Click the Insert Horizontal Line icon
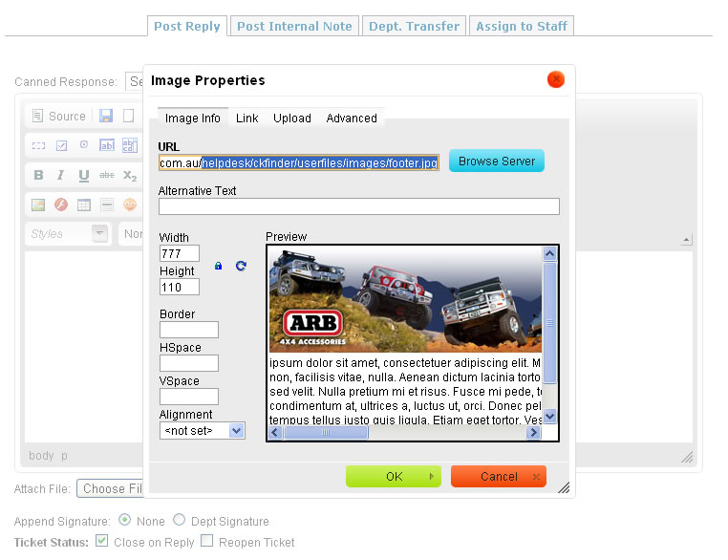 point(107,205)
